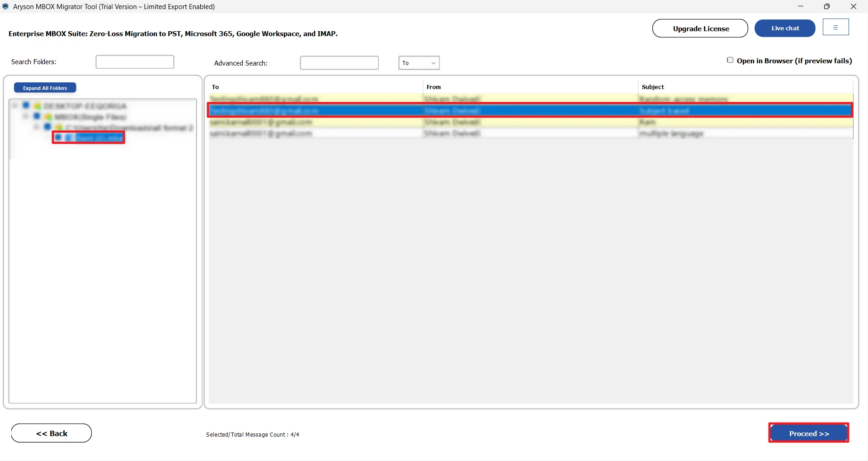The width and height of the screenshot is (868, 461).
Task: Sort by the From column header
Action: [x=530, y=87]
